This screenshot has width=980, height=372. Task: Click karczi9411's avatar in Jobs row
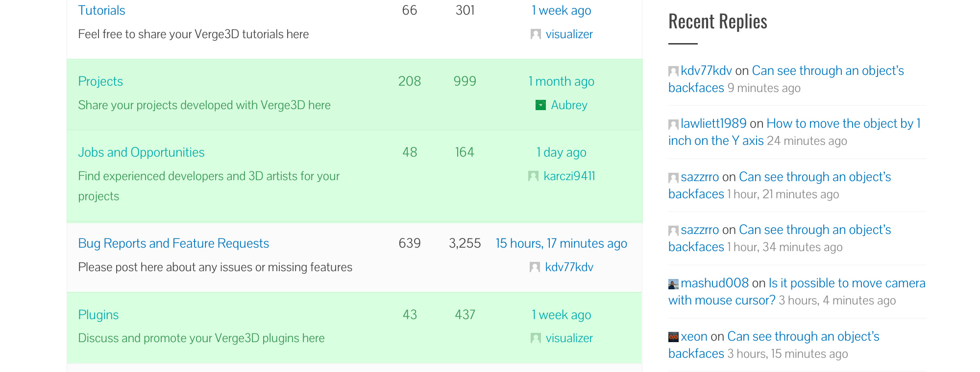pyautogui.click(x=533, y=176)
